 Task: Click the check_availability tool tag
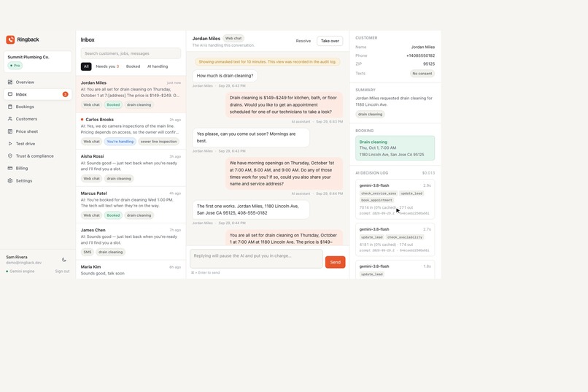405,237
